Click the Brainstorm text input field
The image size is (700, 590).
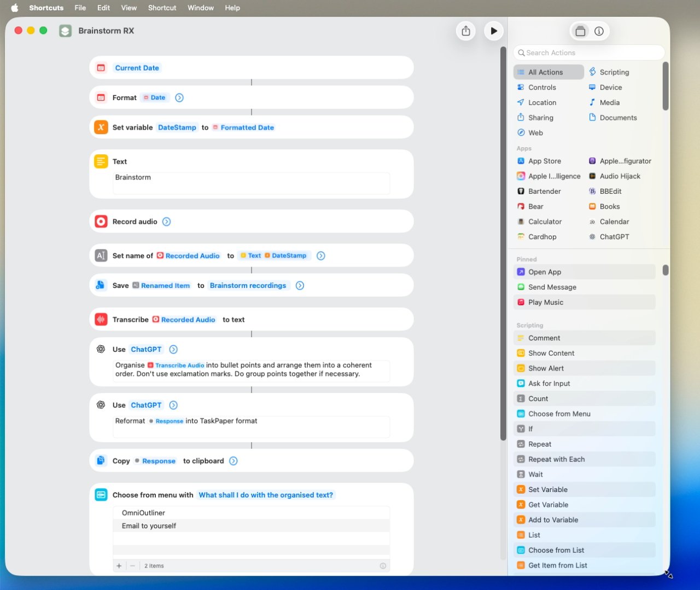coord(251,183)
